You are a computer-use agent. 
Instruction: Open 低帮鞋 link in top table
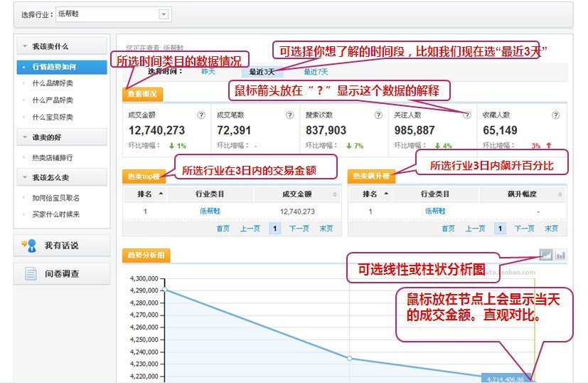click(x=210, y=211)
